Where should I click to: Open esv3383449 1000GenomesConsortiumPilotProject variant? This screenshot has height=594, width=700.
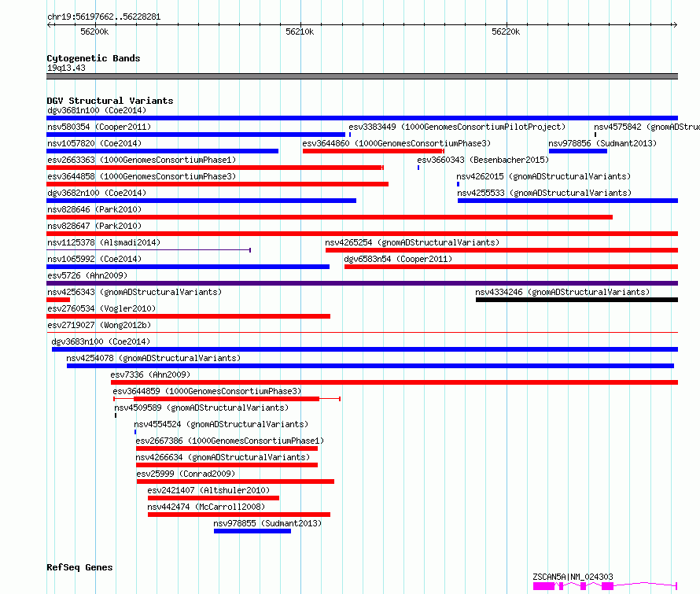[457, 127]
